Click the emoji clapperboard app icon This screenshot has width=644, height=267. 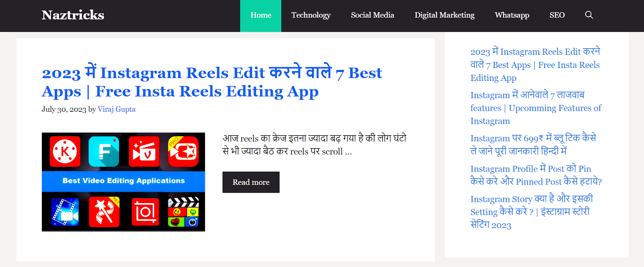tap(184, 212)
